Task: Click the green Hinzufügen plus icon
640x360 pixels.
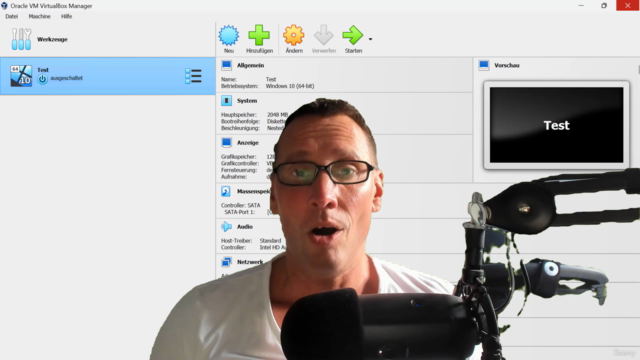Action: coord(259,35)
